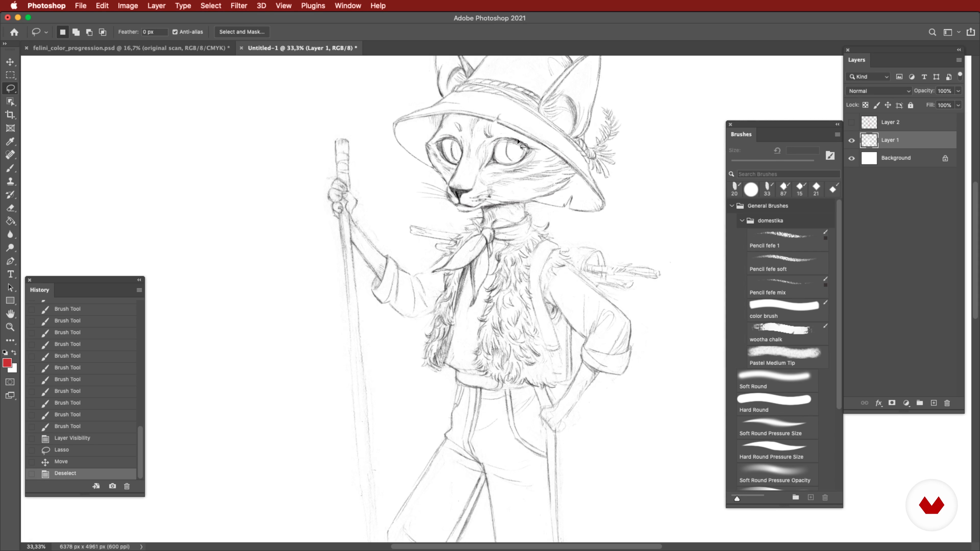Select the Move tool
The height and width of the screenshot is (551, 980).
click(10, 61)
